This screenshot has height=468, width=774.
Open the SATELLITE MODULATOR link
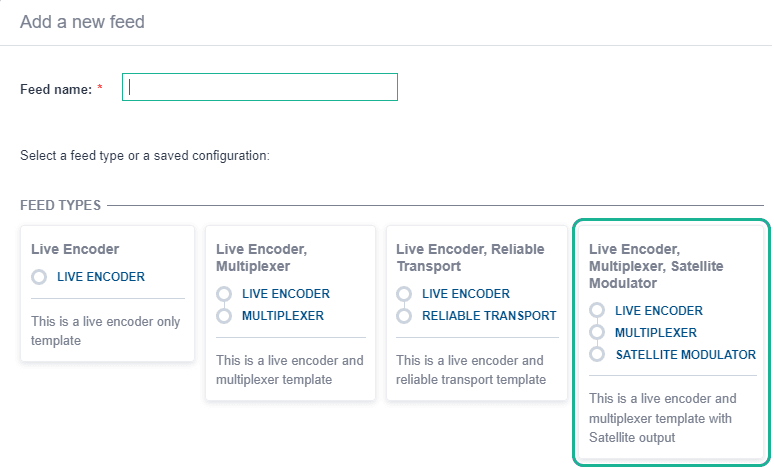click(x=686, y=354)
